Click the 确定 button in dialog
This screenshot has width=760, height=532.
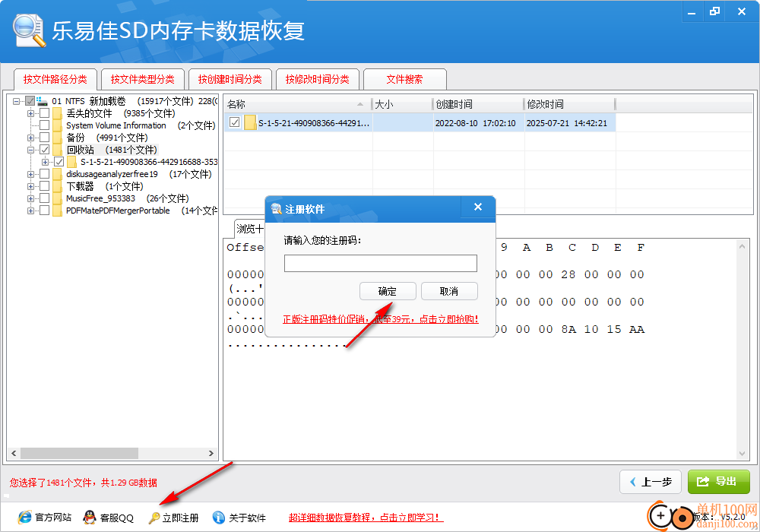(x=388, y=291)
